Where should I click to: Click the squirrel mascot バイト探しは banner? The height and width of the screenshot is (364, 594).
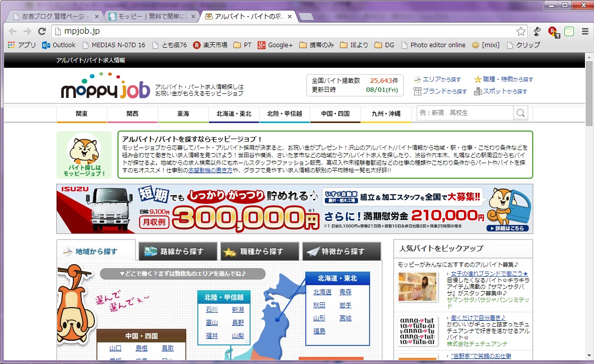tap(84, 155)
